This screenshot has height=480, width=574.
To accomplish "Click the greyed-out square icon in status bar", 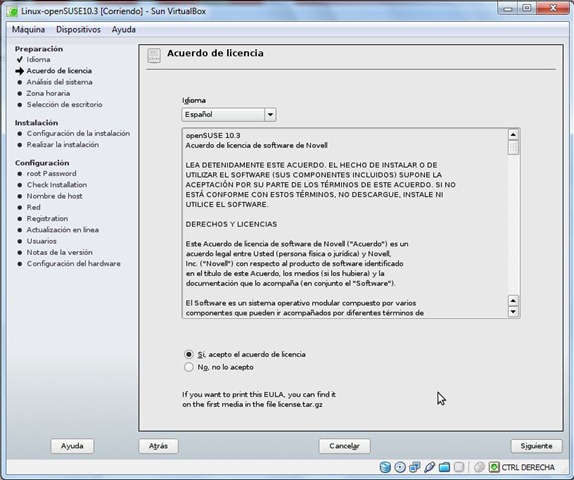I will [459, 467].
